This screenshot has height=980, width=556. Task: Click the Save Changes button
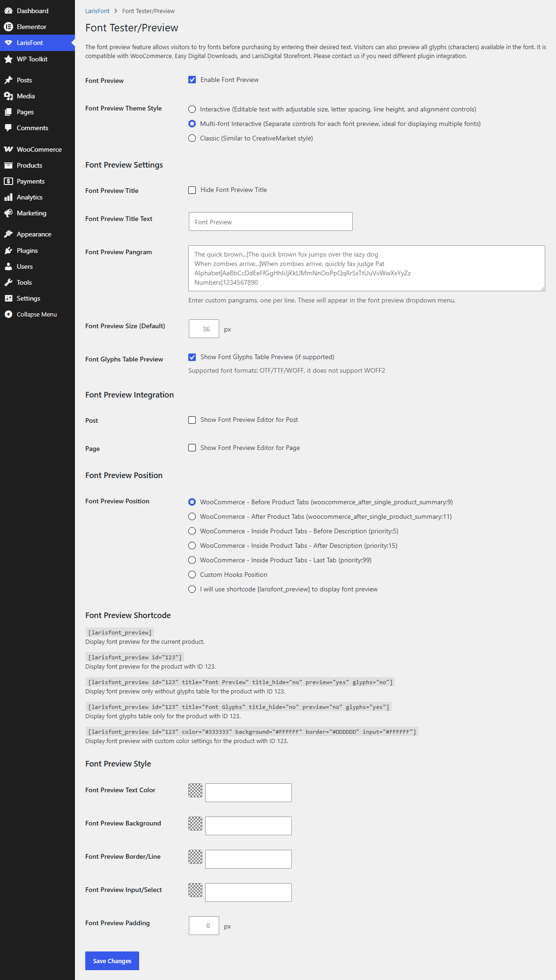(112, 961)
